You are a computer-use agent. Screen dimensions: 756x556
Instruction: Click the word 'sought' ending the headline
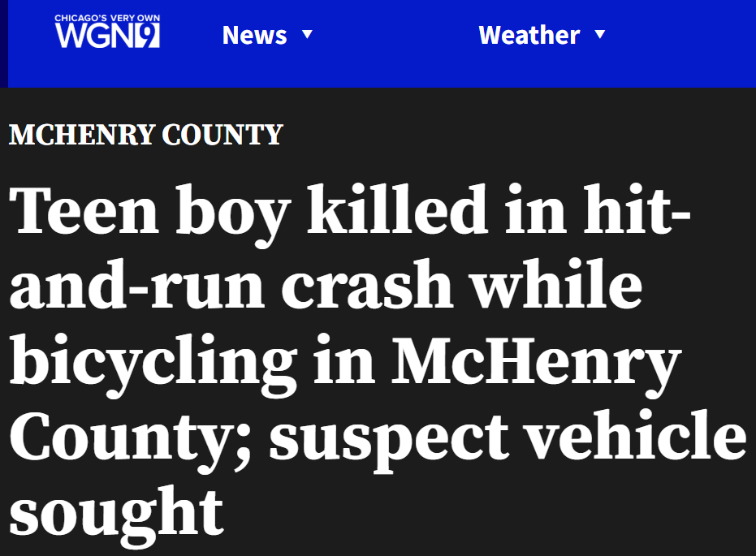[116, 516]
